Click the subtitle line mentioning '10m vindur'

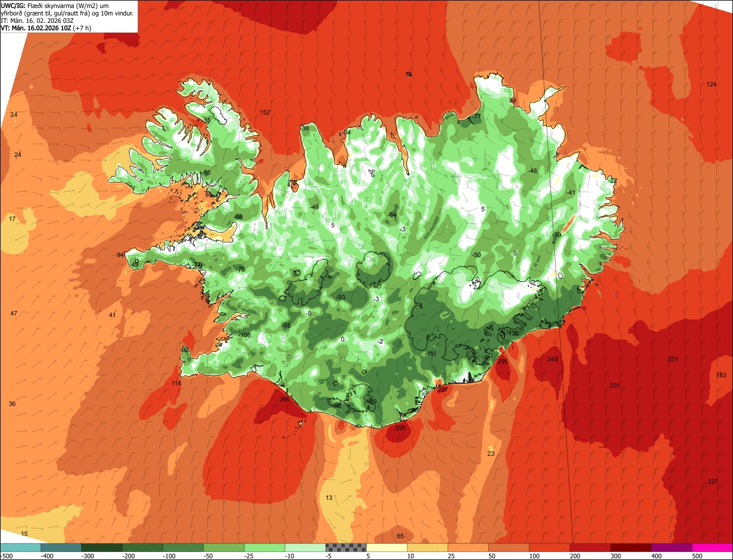pyautogui.click(x=67, y=13)
